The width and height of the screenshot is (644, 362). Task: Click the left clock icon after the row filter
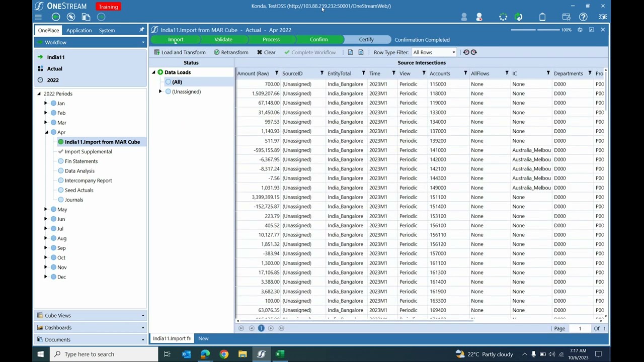pos(466,52)
